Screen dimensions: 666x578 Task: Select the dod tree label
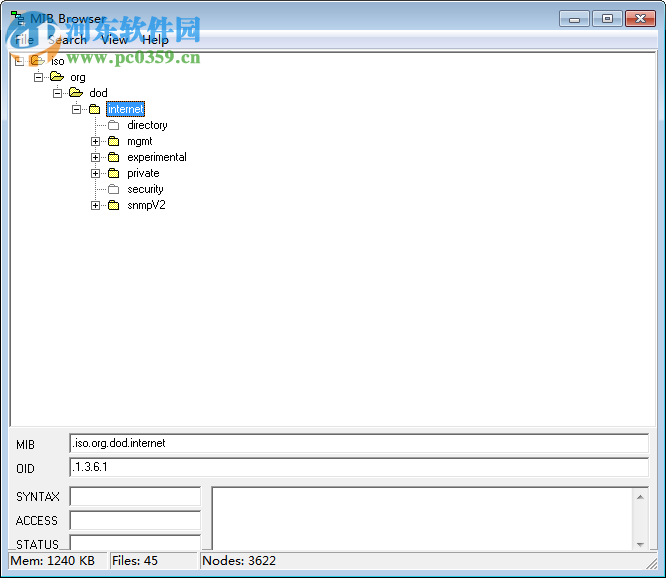[98, 93]
